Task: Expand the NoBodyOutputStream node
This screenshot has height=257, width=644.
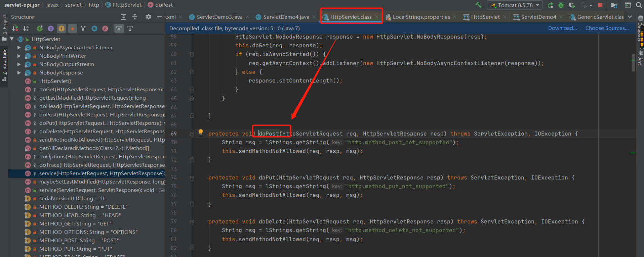Action: tap(19, 64)
